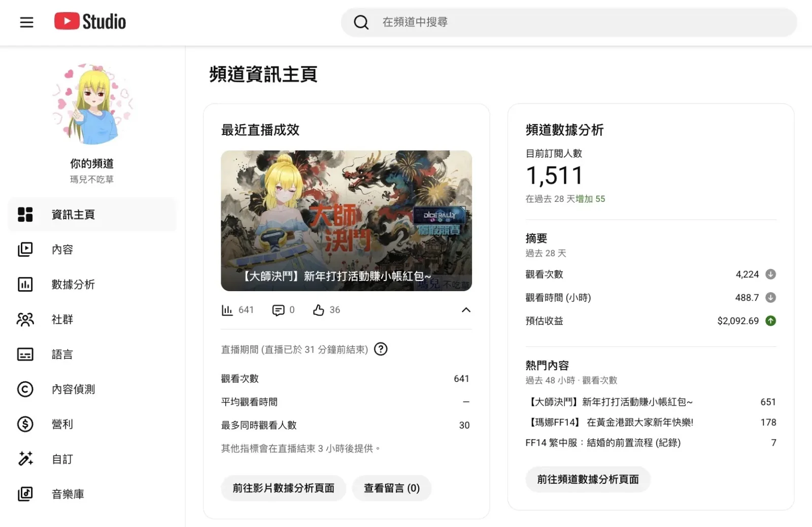Click the 數據分析 analytics icon

click(25, 285)
